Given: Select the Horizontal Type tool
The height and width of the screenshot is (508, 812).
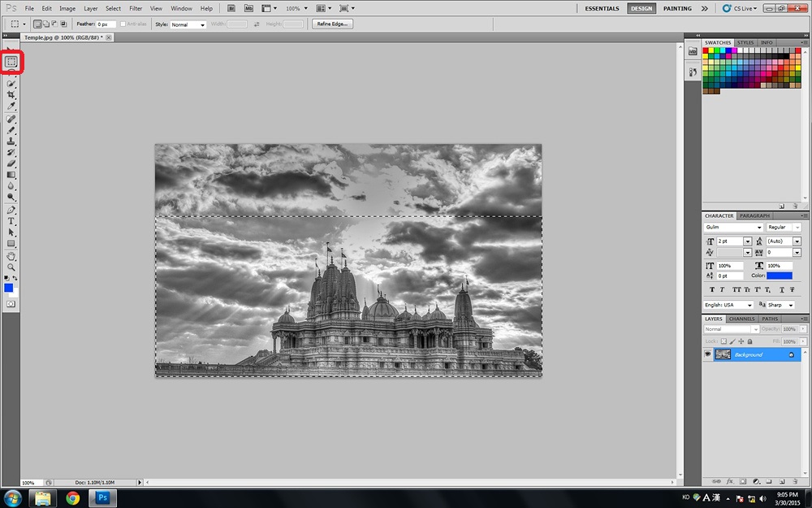Looking at the screenshot, I should [x=11, y=221].
